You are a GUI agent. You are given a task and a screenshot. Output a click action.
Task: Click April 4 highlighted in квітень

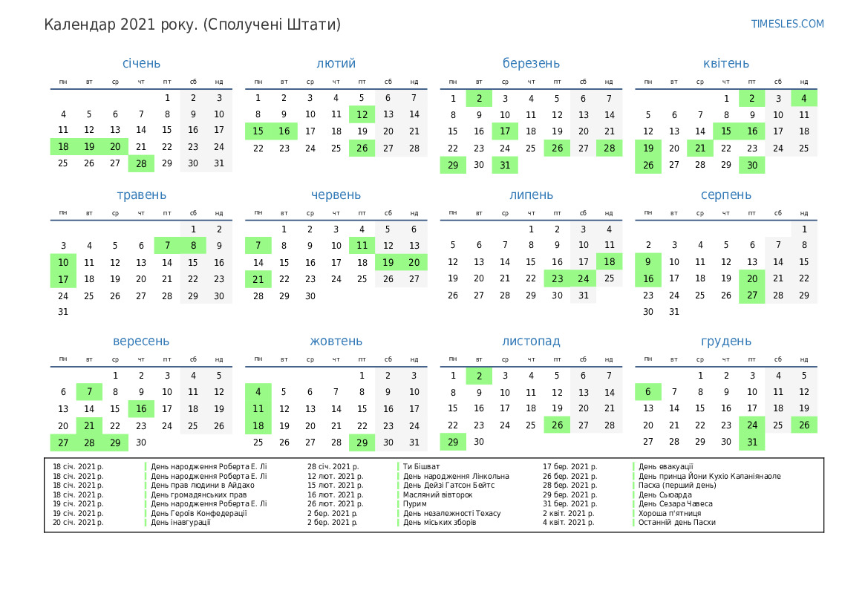[x=803, y=98]
